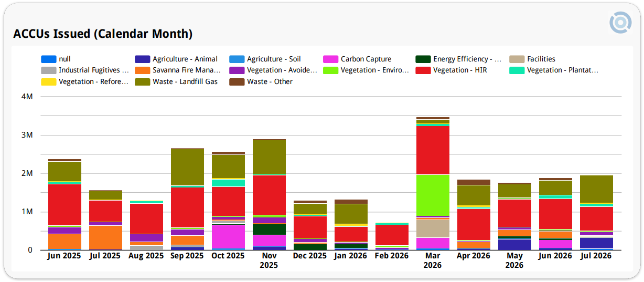Click the Jul 2026 axis label
644x282 pixels.
coord(596,256)
